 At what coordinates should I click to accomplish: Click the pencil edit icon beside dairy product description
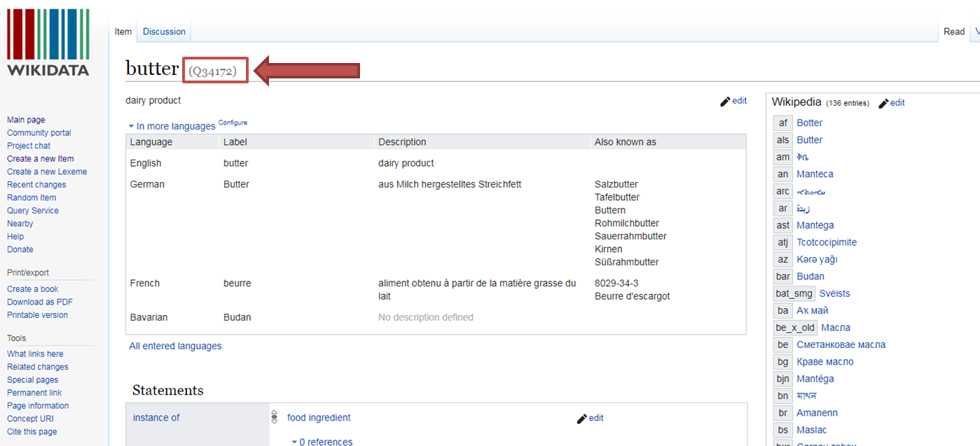coord(726,102)
